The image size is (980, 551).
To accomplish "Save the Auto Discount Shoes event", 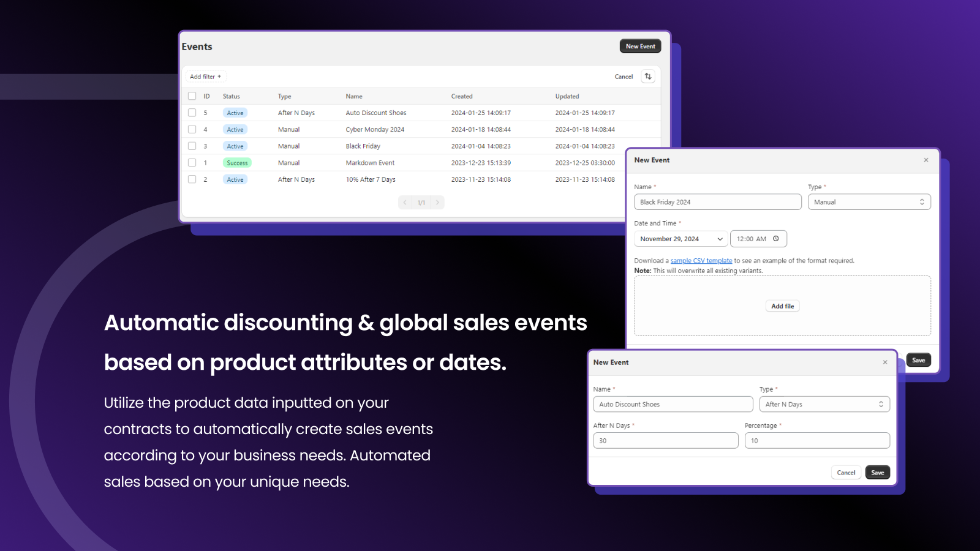I will [877, 472].
